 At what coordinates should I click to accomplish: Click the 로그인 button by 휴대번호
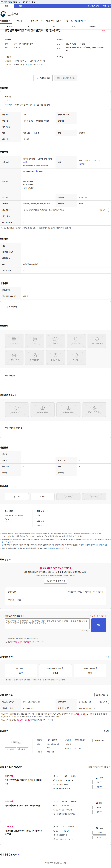point(20,600)
